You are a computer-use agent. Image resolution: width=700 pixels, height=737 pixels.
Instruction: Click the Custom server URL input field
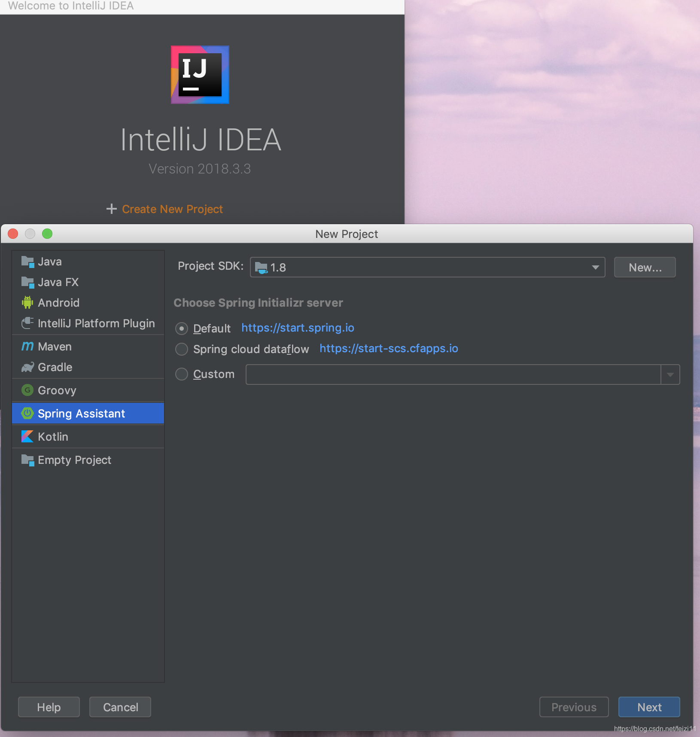(453, 375)
